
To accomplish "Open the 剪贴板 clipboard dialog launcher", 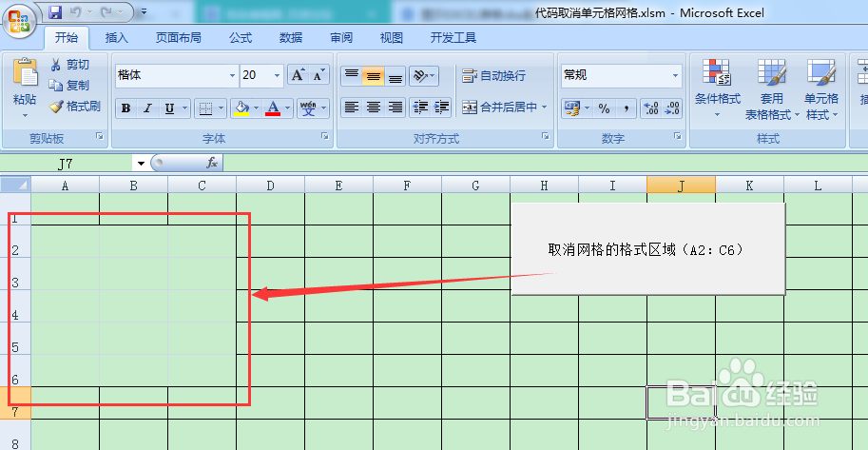I will 100,136.
